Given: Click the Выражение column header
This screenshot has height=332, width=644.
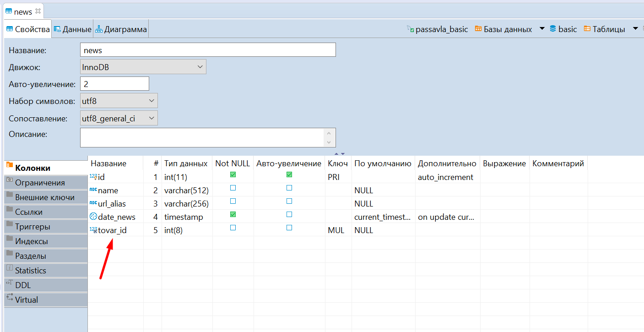Looking at the screenshot, I should click(x=504, y=163).
